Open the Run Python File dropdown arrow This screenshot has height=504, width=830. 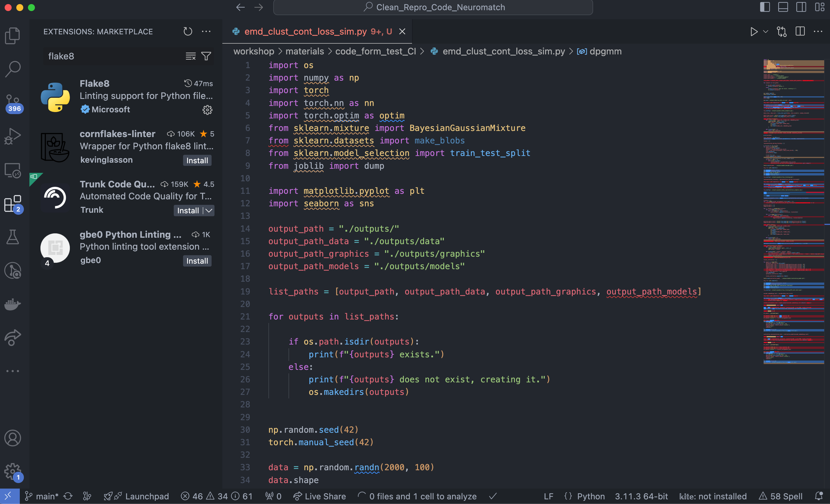coord(765,32)
